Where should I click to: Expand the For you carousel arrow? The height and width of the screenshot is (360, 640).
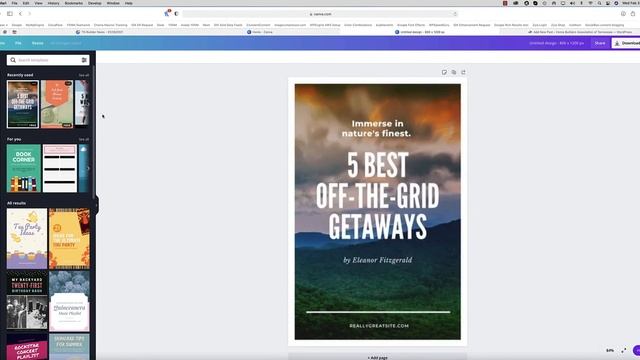[88, 168]
